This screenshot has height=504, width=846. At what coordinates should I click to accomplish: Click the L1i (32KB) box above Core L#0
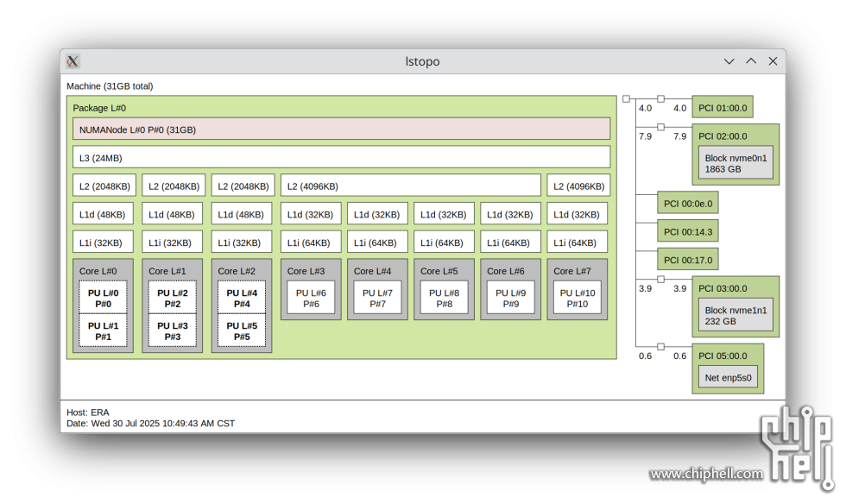pos(103,242)
